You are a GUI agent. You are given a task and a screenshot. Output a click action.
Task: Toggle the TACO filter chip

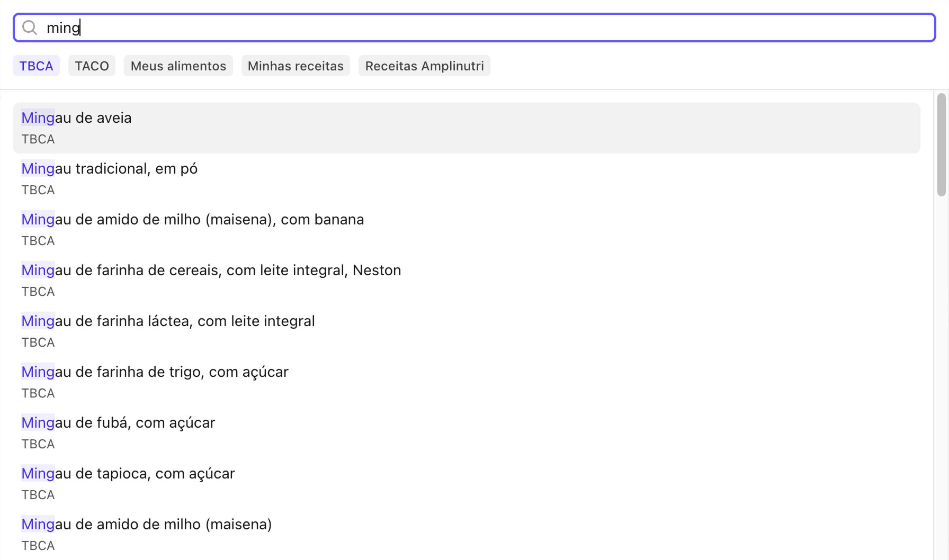(92, 66)
